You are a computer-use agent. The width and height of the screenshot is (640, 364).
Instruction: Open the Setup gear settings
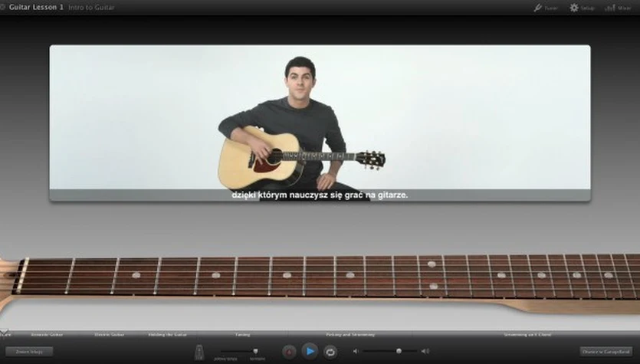pos(582,8)
